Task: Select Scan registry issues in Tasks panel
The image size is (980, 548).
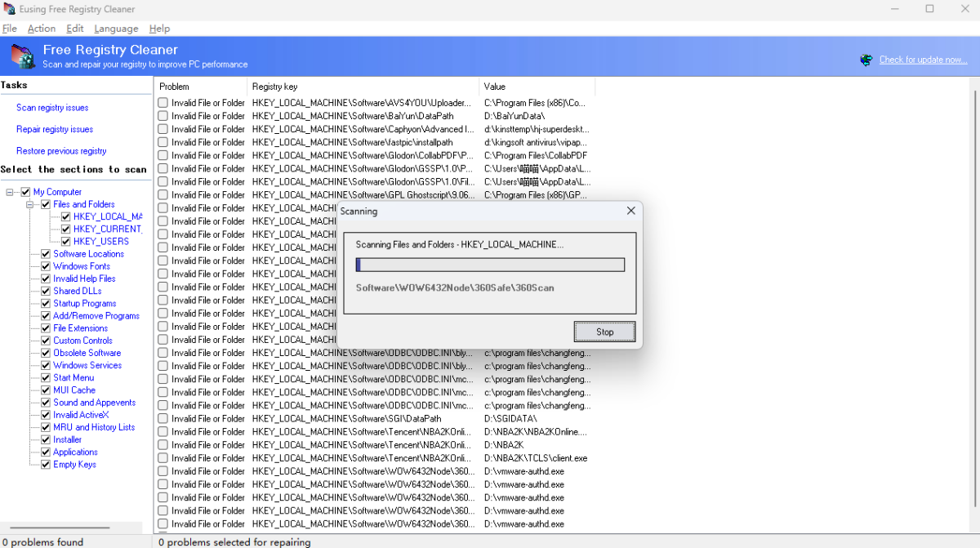Action: [51, 107]
